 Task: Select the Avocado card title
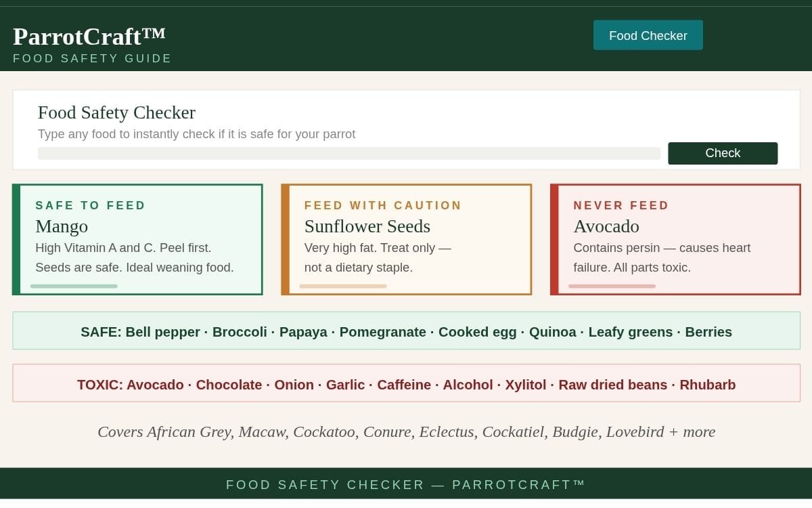coord(606,226)
